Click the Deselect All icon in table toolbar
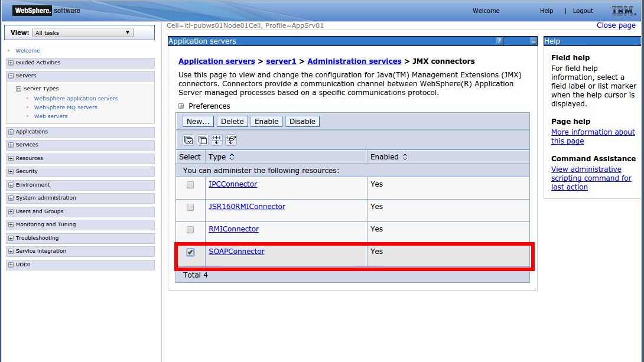The image size is (644, 362). [x=203, y=140]
